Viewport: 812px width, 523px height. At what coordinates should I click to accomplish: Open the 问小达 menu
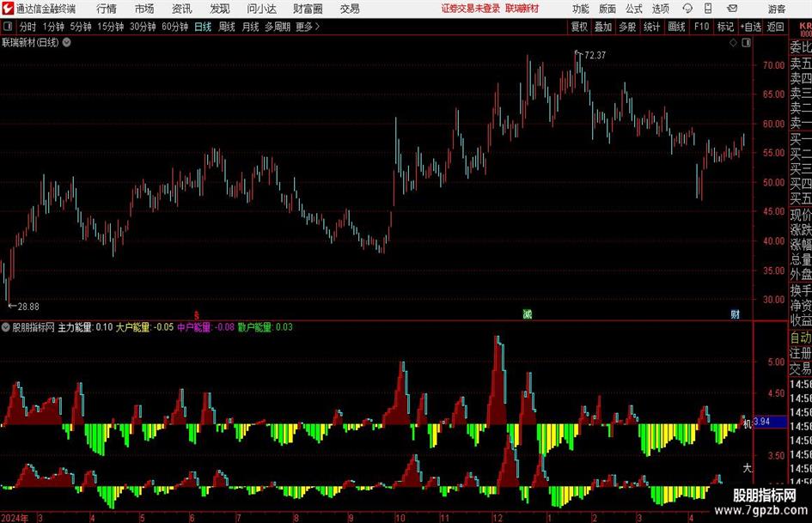point(261,9)
